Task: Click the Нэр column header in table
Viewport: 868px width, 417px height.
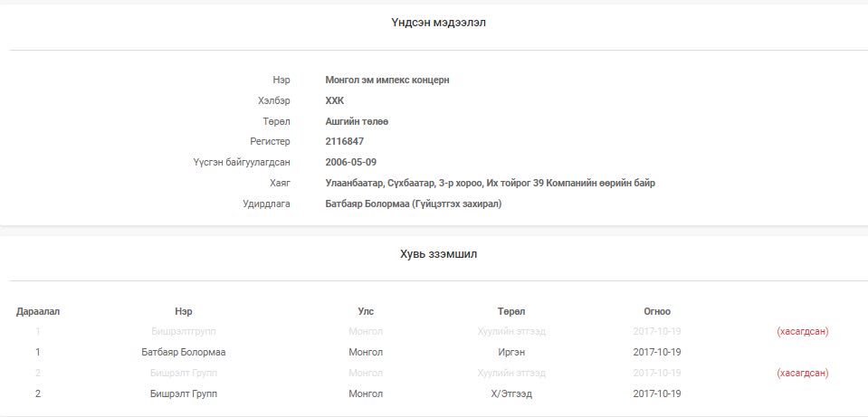Action: tap(183, 311)
